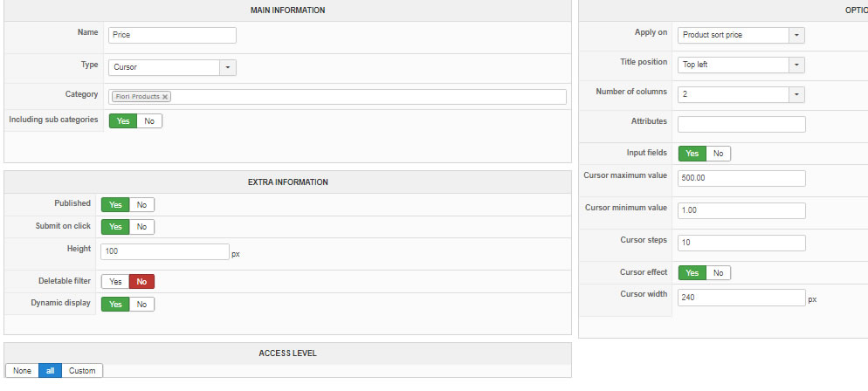Focus the Cursor maximum value field
The height and width of the screenshot is (391, 868).
tap(741, 178)
